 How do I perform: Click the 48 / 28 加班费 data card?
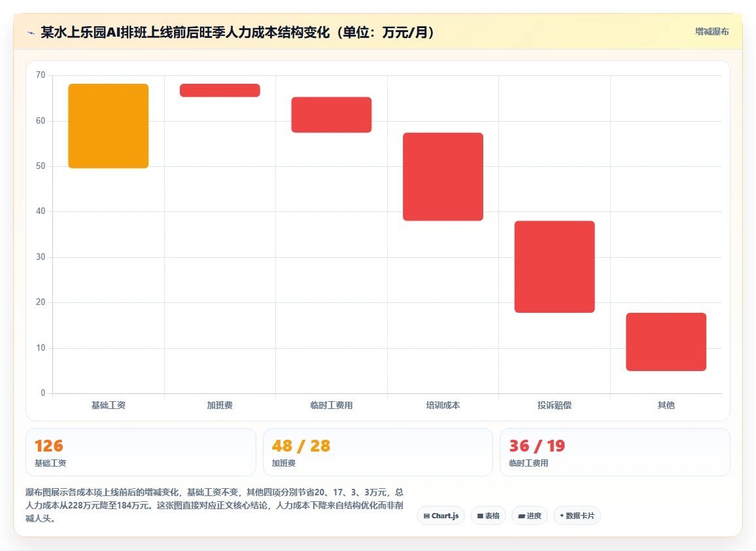point(378,452)
